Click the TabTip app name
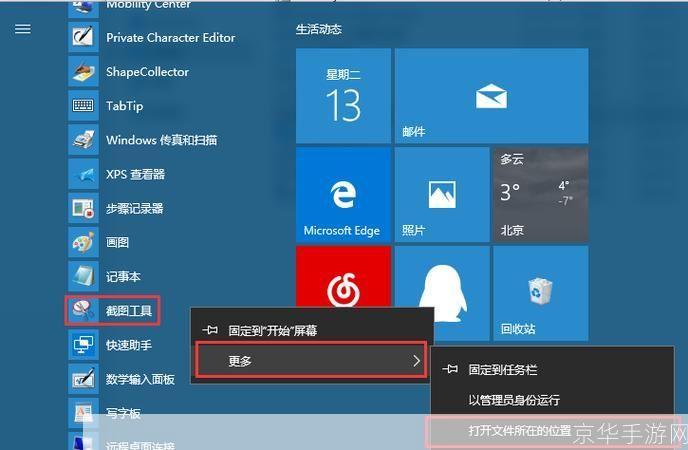 (x=125, y=106)
